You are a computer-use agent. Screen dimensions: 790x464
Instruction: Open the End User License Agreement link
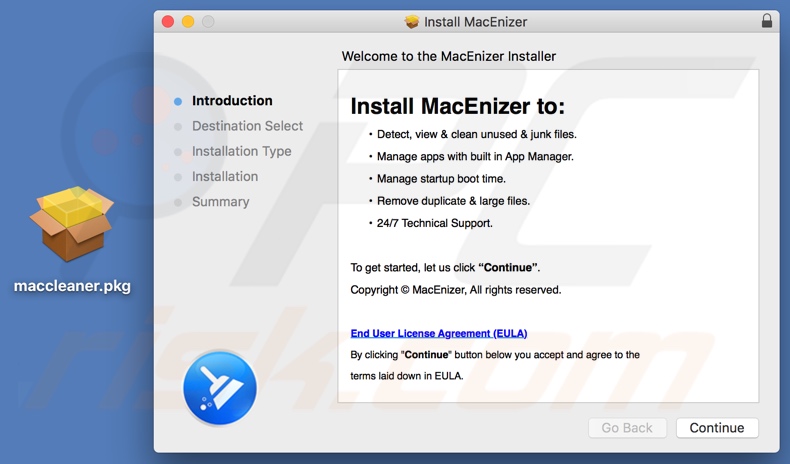(x=439, y=334)
